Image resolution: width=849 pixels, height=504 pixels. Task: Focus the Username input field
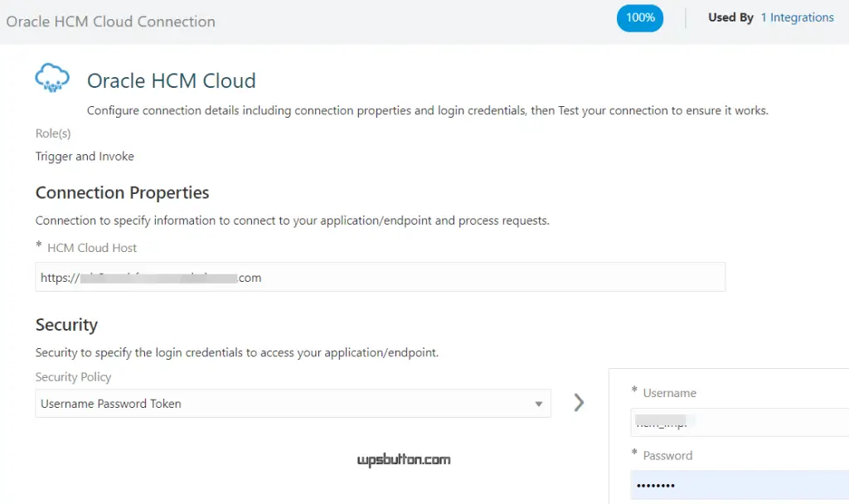(740, 422)
